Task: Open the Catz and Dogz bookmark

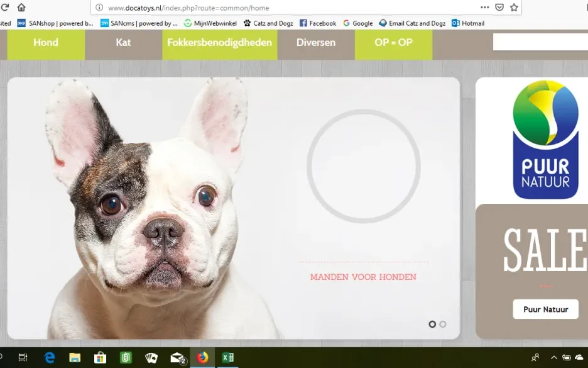Action: (268, 23)
